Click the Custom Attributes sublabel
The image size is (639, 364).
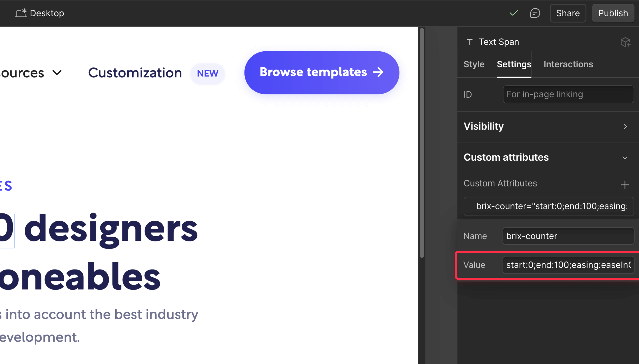pos(500,183)
